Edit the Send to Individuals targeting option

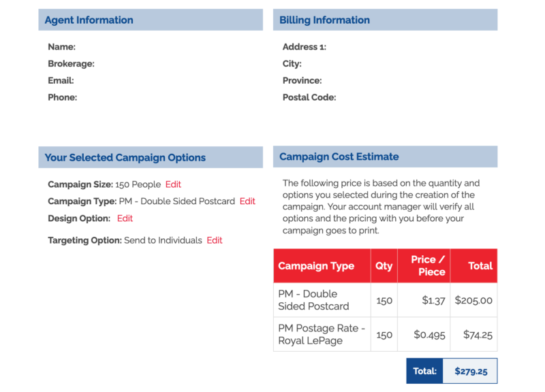(x=214, y=240)
